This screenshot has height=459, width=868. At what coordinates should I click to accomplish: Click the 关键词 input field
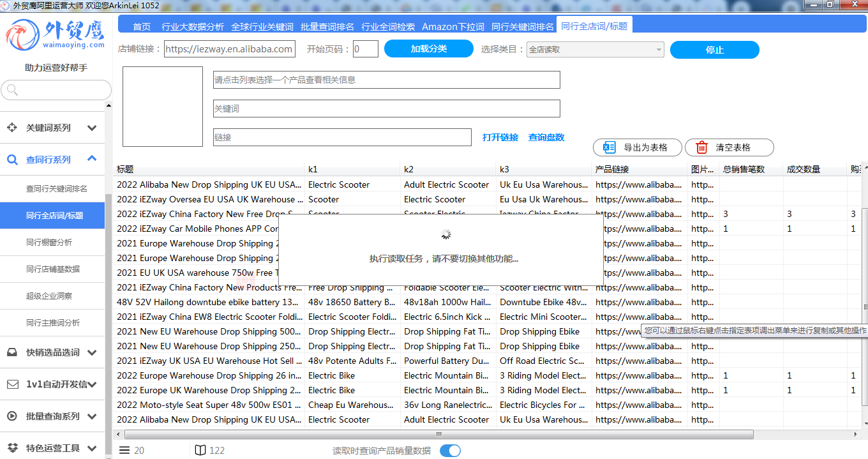click(x=387, y=109)
